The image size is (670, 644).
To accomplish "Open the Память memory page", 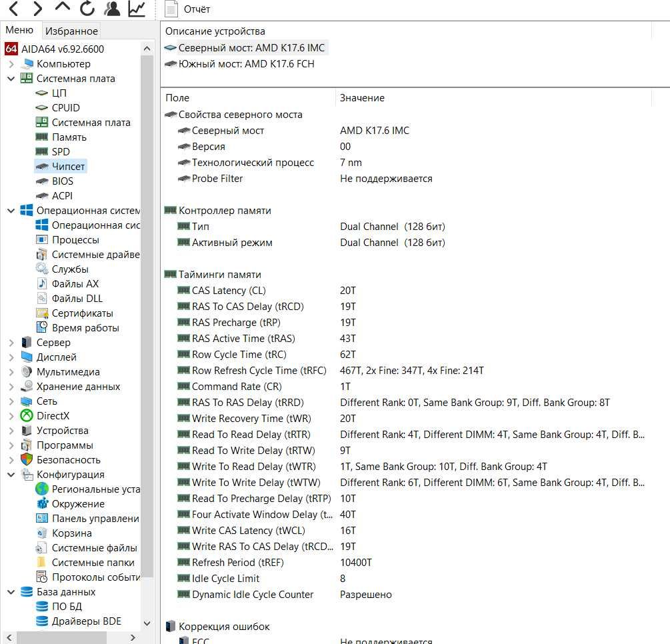I will coord(69,137).
